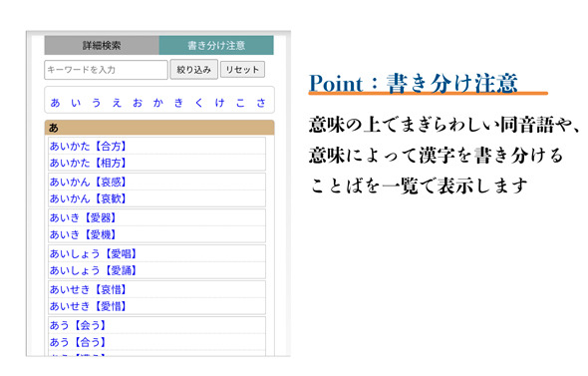Open the entry あう【会う】
The height and width of the screenshot is (376, 588).
point(78,325)
